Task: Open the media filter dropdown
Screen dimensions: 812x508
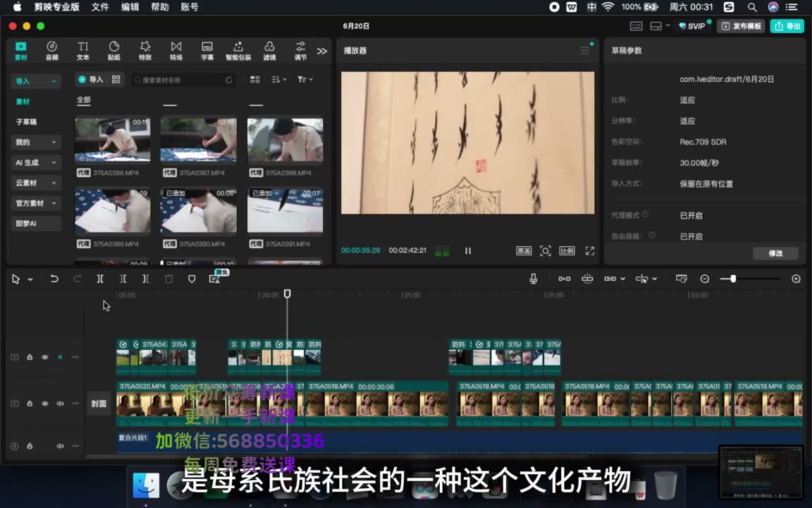Action: (304, 79)
